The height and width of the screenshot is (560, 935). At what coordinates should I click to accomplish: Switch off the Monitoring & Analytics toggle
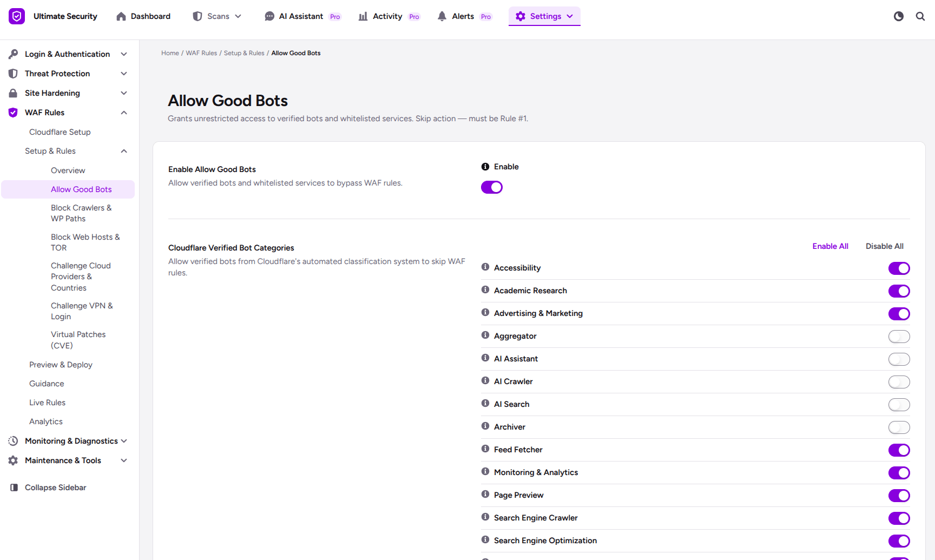click(899, 473)
